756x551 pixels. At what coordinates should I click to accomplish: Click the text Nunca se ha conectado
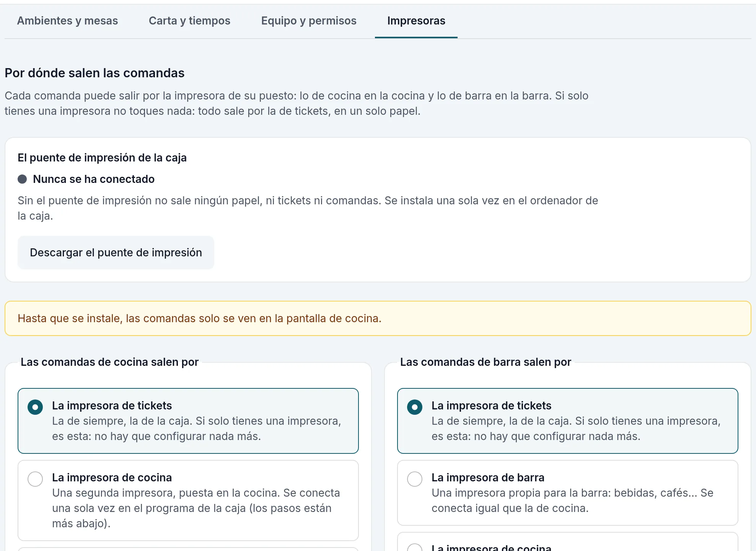(x=94, y=179)
